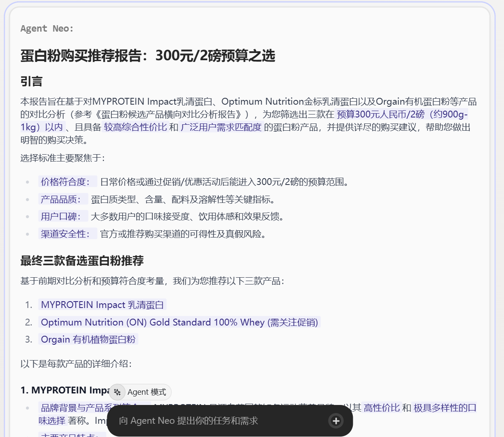504x437 pixels.
Task: Click the highlighted 高性价比 phrase
Action: pos(381,408)
